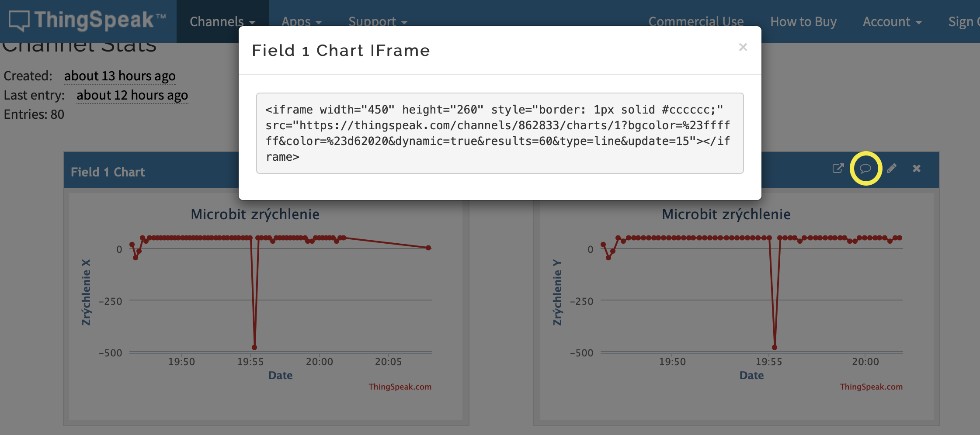Open ThingSpeak.com link under the Zrýchlenie Y chart
980x435 pixels.
click(871, 387)
